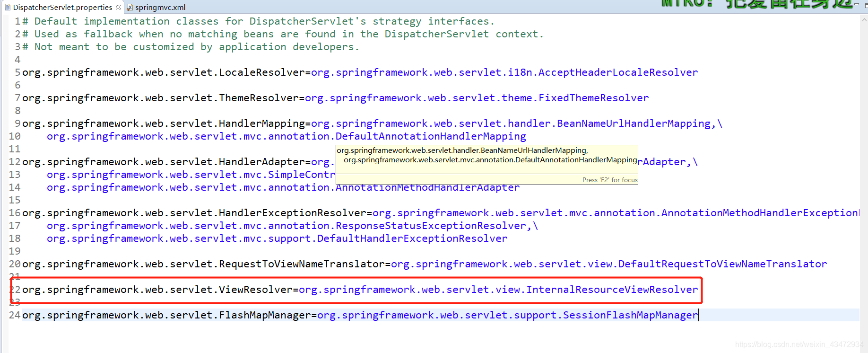Click the "Press 'F2' for focus" tooltip hint
This screenshot has height=353, width=868.
coord(610,180)
